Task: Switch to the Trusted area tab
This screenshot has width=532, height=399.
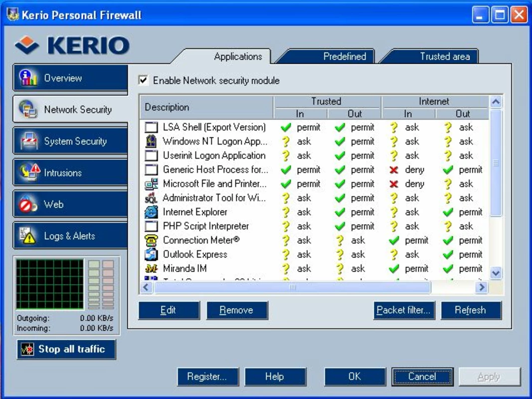Action: click(x=445, y=56)
